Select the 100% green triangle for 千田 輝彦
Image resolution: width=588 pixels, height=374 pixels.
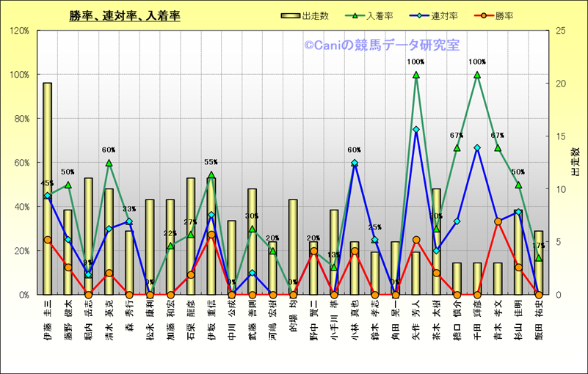click(477, 75)
